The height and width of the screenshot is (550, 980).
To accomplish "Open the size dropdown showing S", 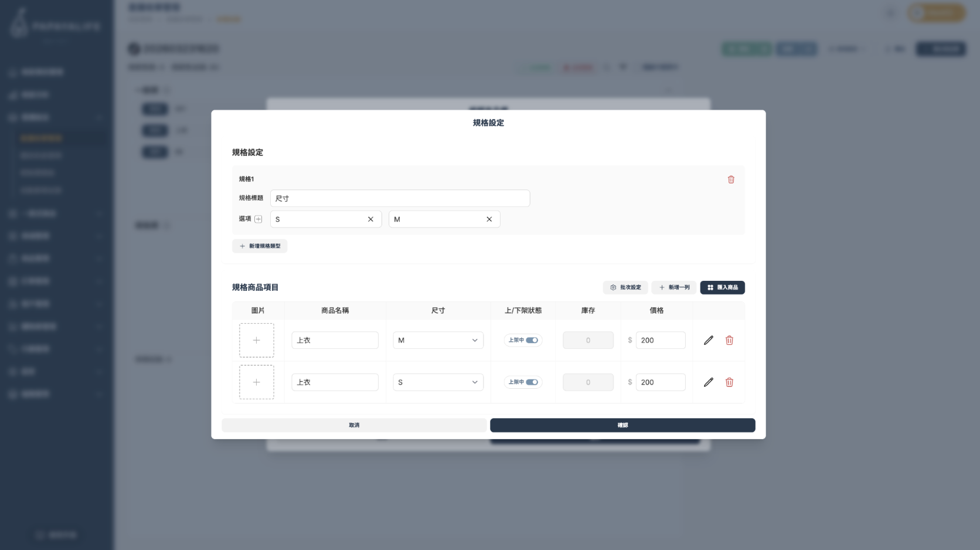I will (438, 382).
